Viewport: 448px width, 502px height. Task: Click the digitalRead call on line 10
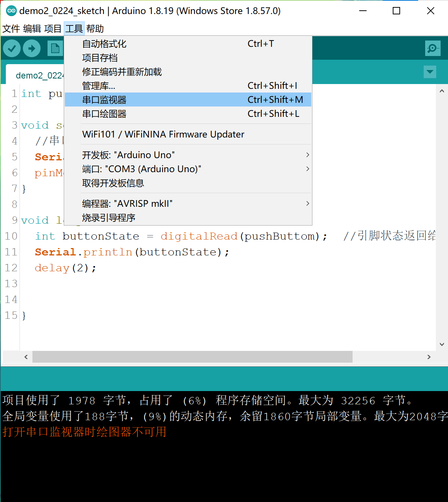coord(199,236)
